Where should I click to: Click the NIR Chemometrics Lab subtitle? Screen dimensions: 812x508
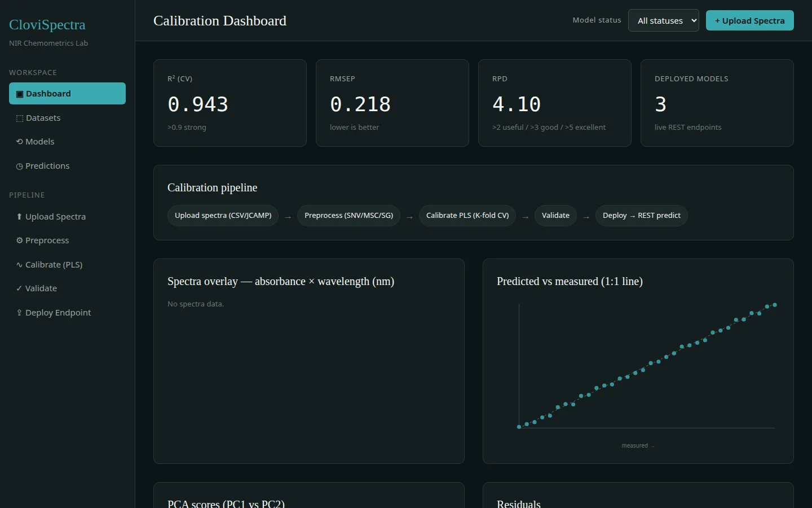pos(48,43)
